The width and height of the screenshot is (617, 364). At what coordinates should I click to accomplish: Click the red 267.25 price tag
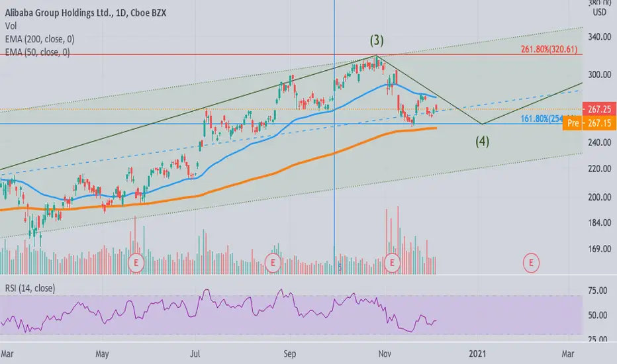pyautogui.click(x=599, y=109)
